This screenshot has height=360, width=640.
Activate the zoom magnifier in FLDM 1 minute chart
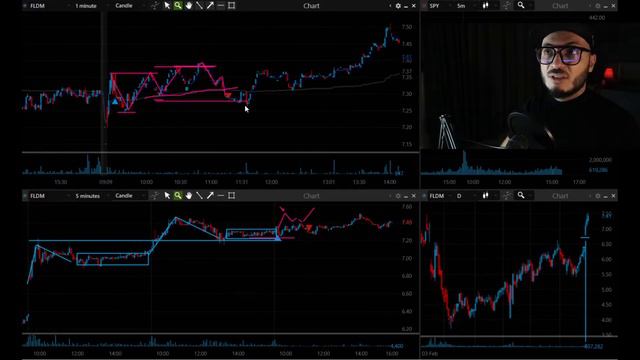click(x=178, y=6)
